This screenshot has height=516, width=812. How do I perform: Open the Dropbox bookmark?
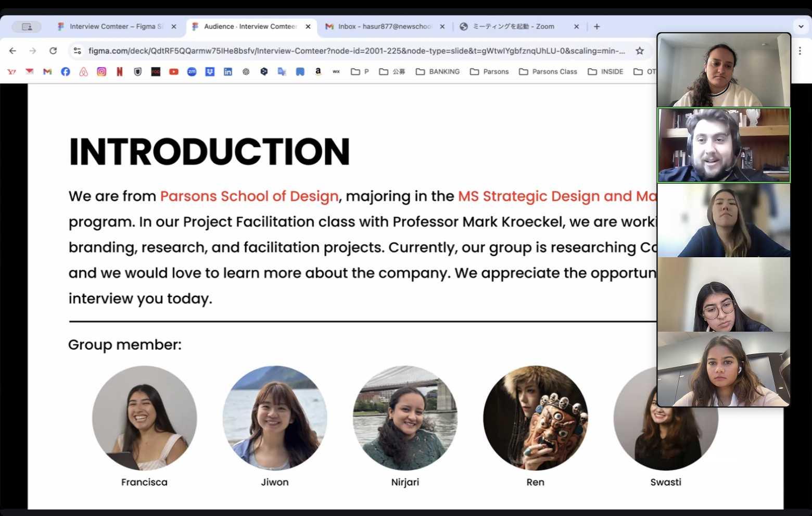[210, 72]
